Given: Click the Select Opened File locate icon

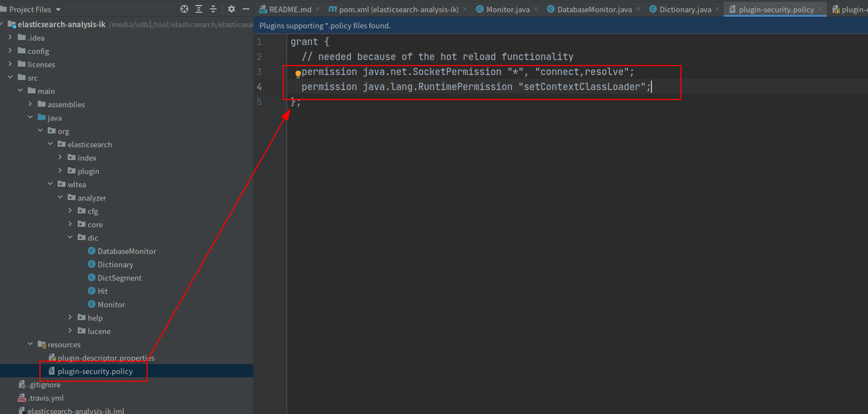Looking at the screenshot, I should pyautogui.click(x=184, y=9).
